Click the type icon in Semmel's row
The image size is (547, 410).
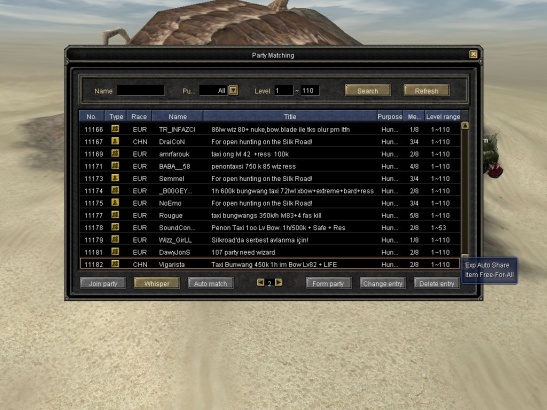pyautogui.click(x=115, y=178)
